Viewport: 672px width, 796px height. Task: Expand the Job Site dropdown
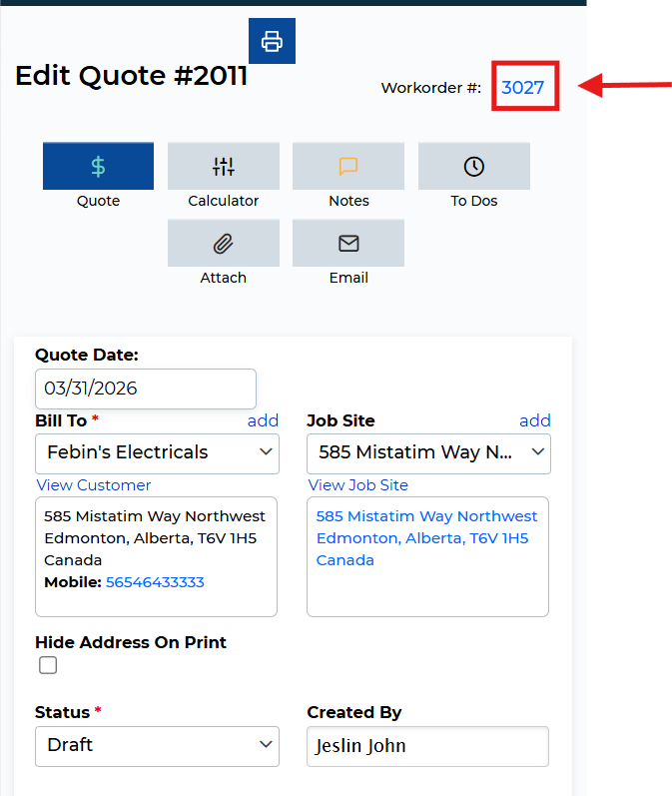click(x=428, y=453)
